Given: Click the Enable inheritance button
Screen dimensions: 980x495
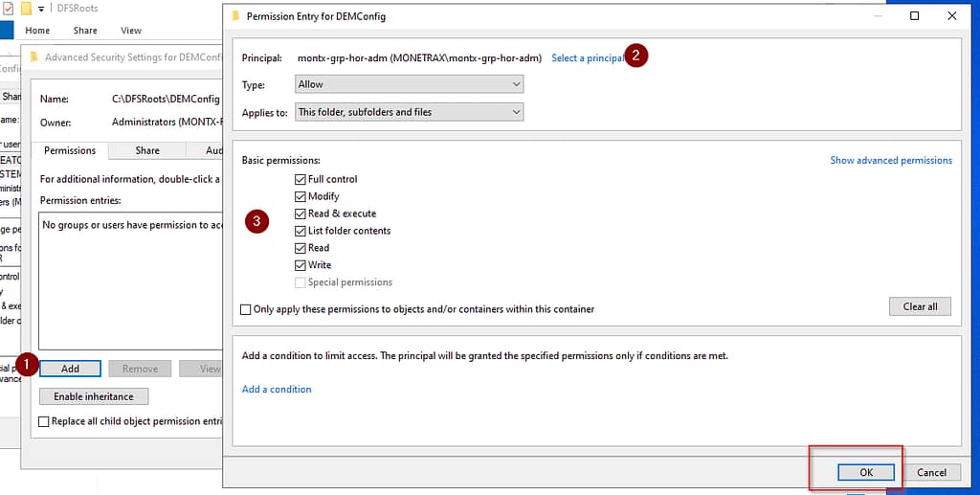Looking at the screenshot, I should pos(94,396).
